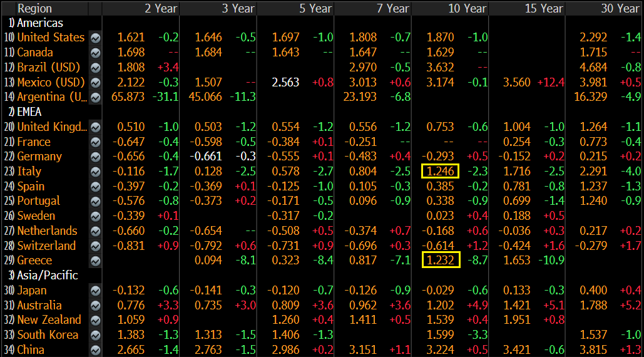The image size is (644, 357).
Task: Select the Greece country link
Action: coord(34,261)
